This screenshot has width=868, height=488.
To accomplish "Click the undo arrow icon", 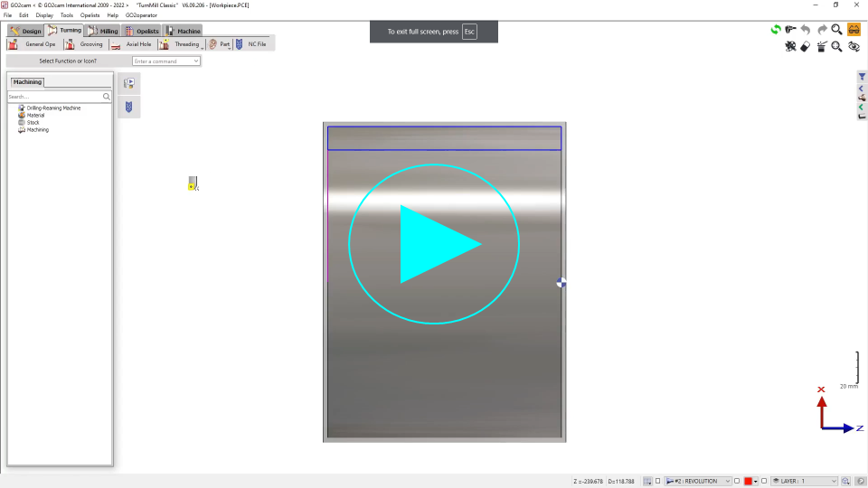I will 806,30.
